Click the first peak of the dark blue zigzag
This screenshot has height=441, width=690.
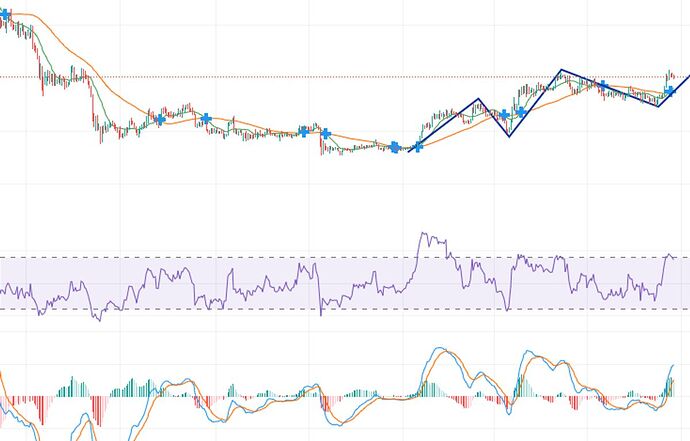tap(479, 99)
